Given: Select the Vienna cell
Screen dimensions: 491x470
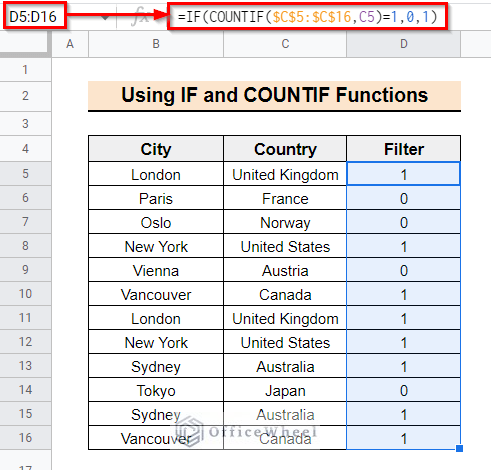Looking at the screenshot, I should tap(156, 270).
